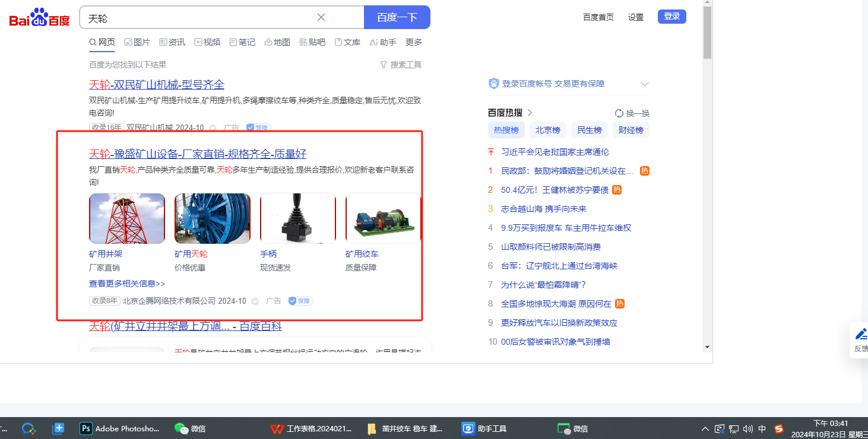Viewport: 868px width, 439px height.
Task: Open hot search 00后女警被审讯对象气到捶墙
Action: (x=556, y=342)
